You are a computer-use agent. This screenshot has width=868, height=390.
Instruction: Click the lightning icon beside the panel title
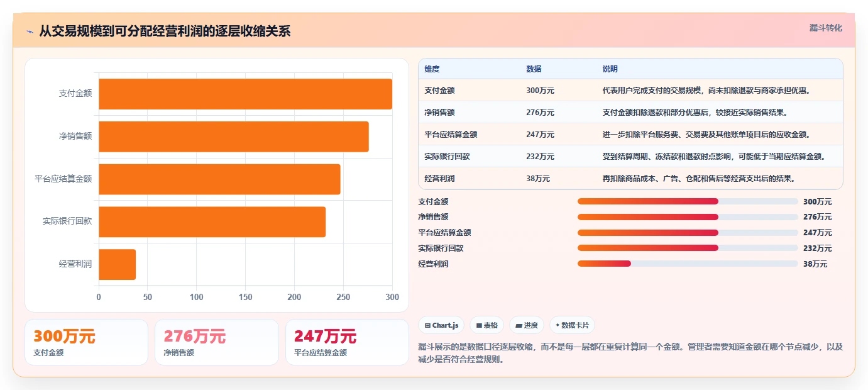(x=30, y=31)
